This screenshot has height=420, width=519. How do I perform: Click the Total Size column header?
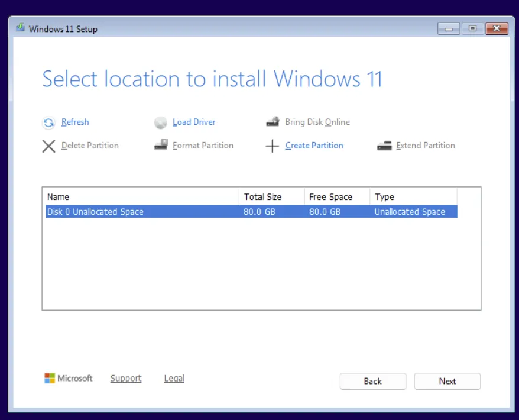[272, 197]
